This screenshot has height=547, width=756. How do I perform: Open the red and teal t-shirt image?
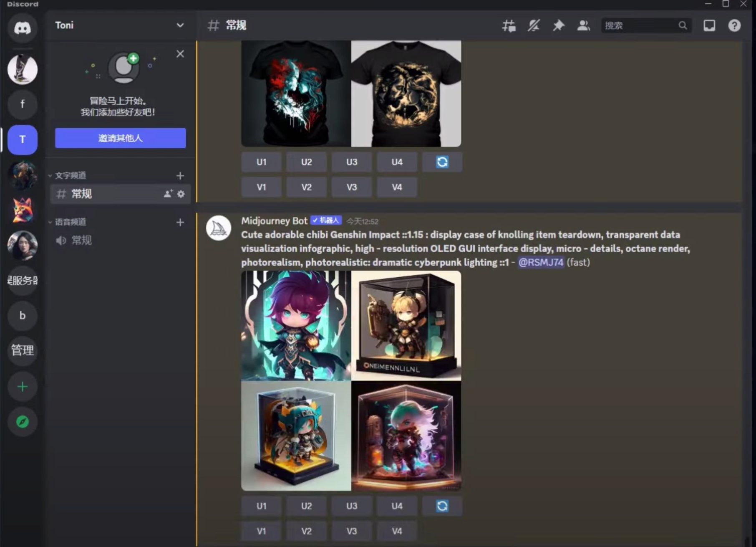click(x=296, y=94)
